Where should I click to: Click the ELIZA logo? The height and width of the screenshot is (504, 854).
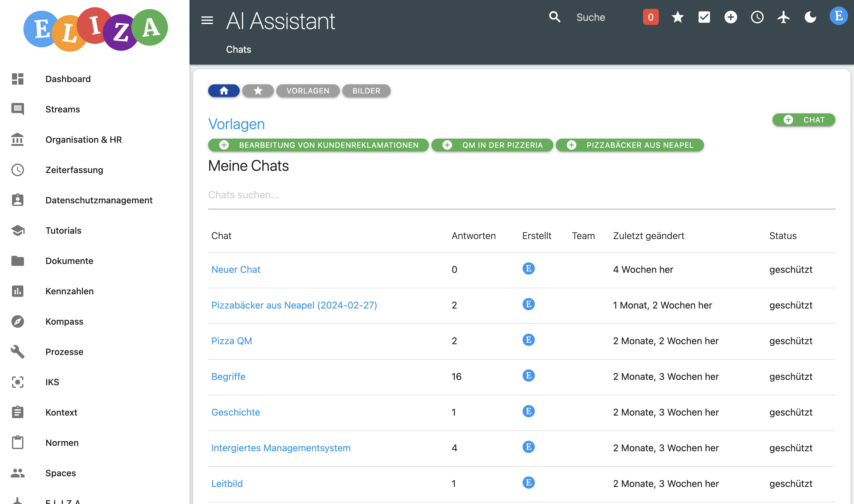95,29
